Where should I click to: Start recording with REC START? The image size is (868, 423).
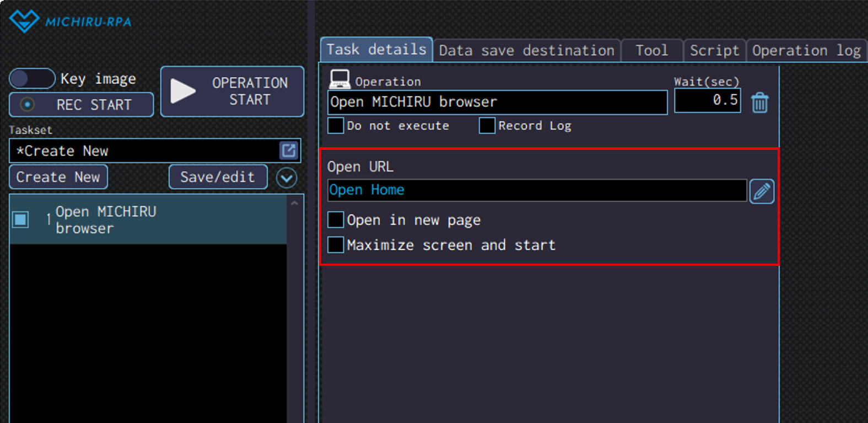(x=81, y=105)
